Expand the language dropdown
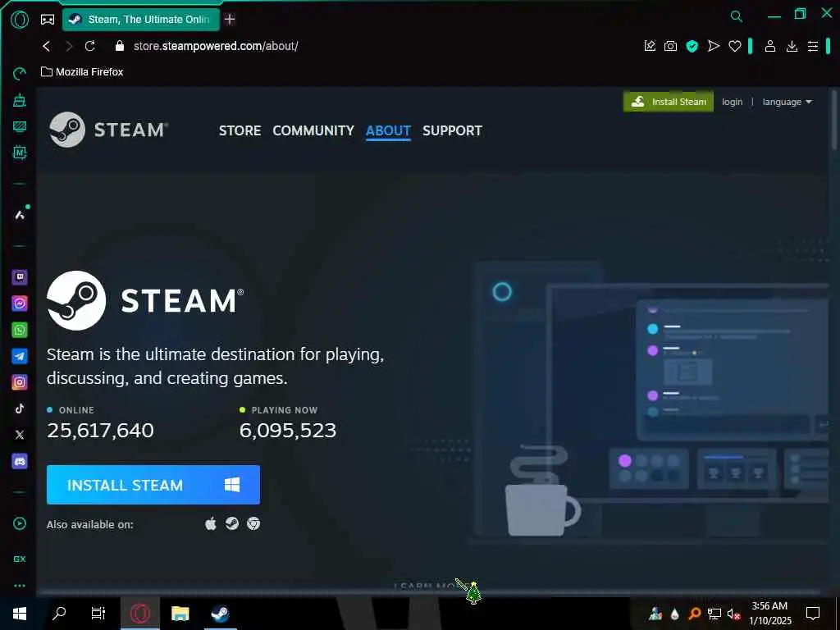The image size is (840, 630). point(787,102)
